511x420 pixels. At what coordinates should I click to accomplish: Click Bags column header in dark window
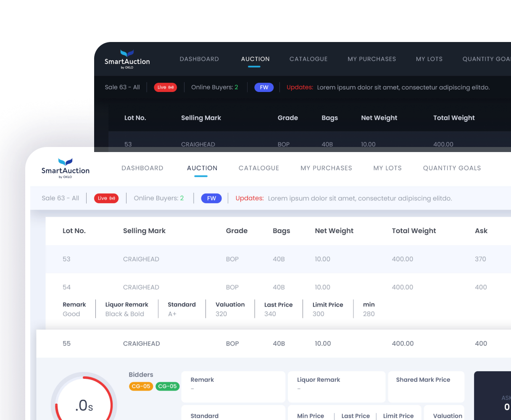pos(330,118)
